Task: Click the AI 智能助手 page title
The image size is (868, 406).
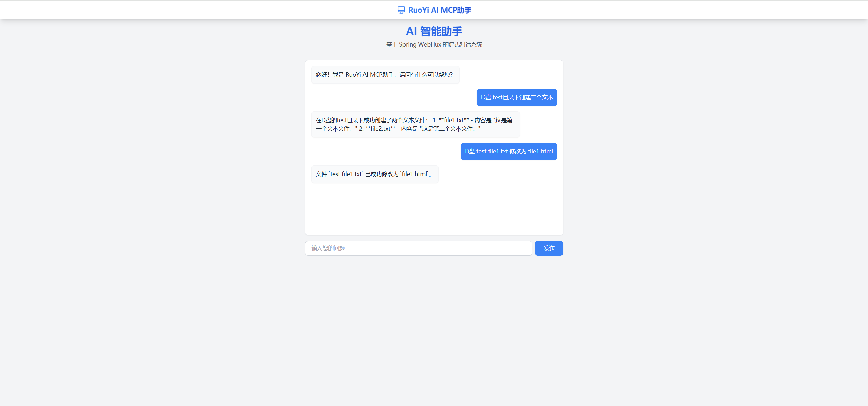Action: click(x=434, y=31)
